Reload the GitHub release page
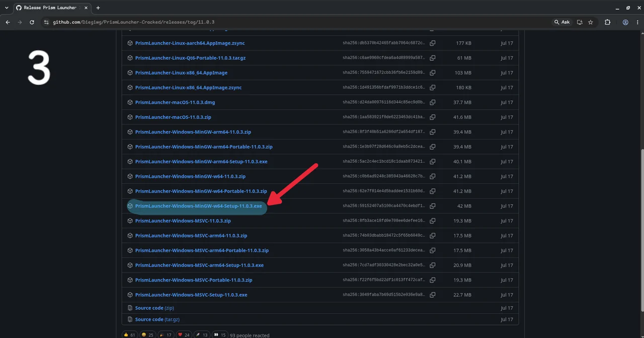The width and height of the screenshot is (644, 338). pos(32,22)
